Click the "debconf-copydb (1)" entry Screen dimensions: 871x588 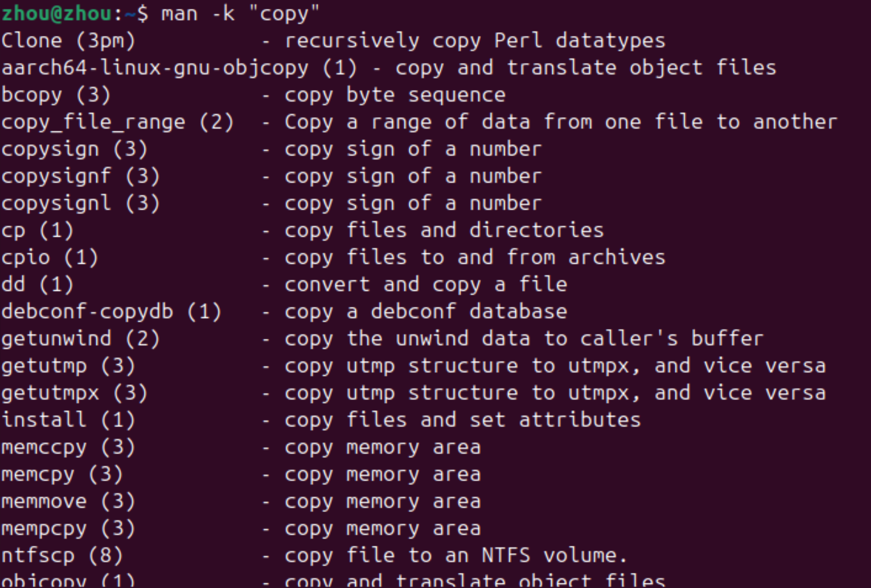pos(111,312)
